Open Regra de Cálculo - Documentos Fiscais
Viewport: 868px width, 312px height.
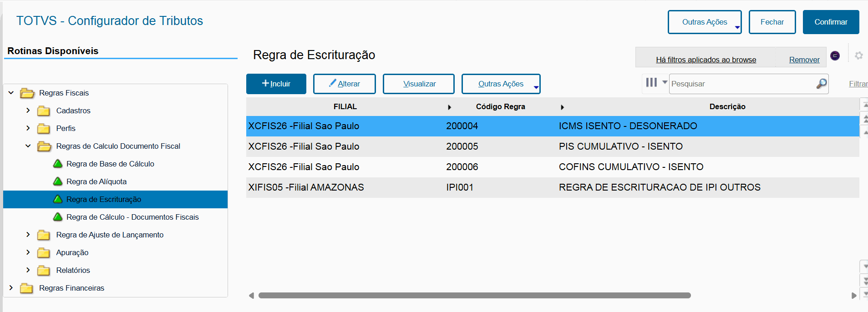click(x=132, y=217)
